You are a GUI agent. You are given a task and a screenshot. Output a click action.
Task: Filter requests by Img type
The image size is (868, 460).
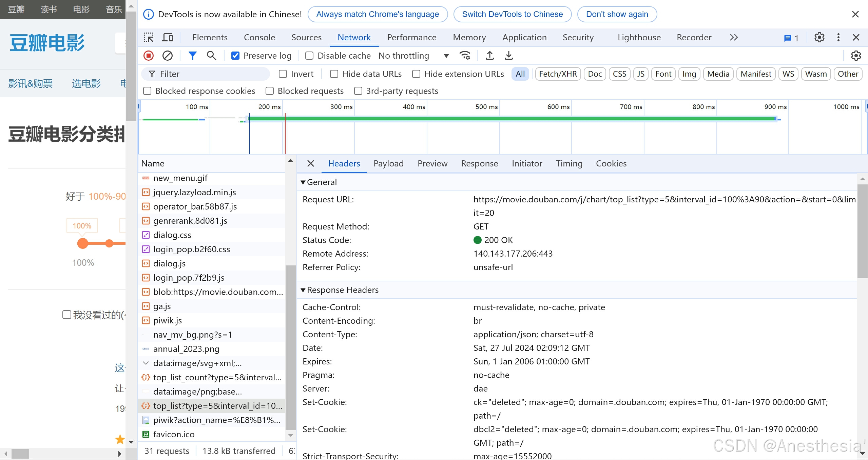[x=689, y=74]
